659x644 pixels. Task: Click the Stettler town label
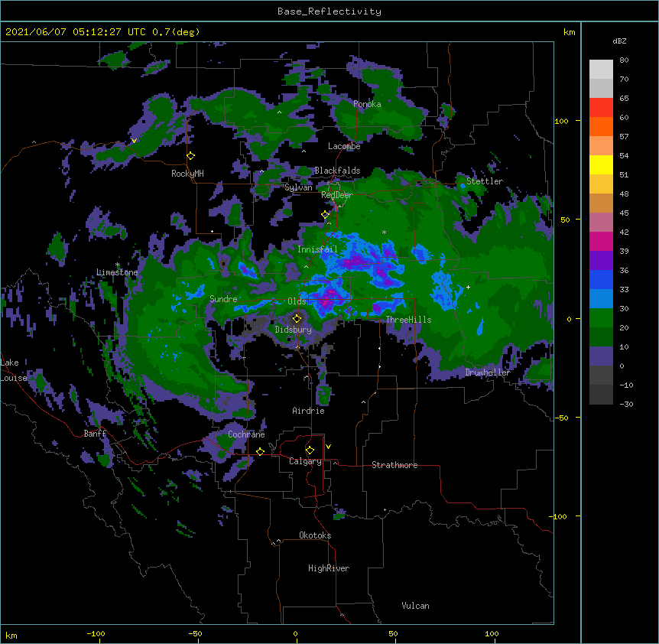[x=485, y=181]
